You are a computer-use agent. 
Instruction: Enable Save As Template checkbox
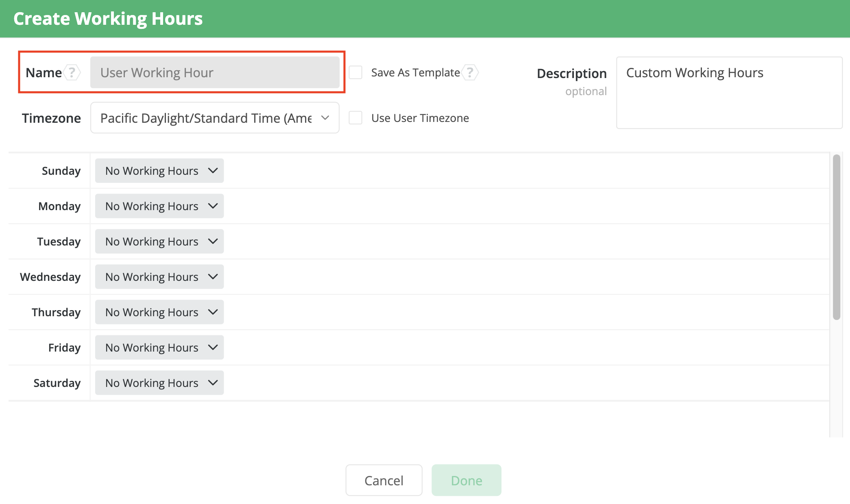click(x=355, y=73)
